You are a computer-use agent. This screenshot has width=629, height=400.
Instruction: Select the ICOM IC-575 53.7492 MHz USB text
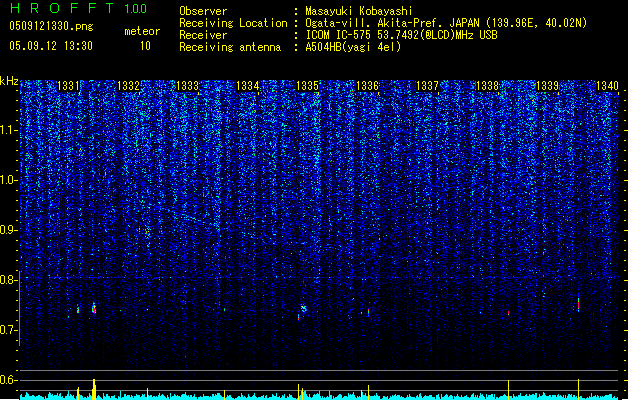(402, 35)
